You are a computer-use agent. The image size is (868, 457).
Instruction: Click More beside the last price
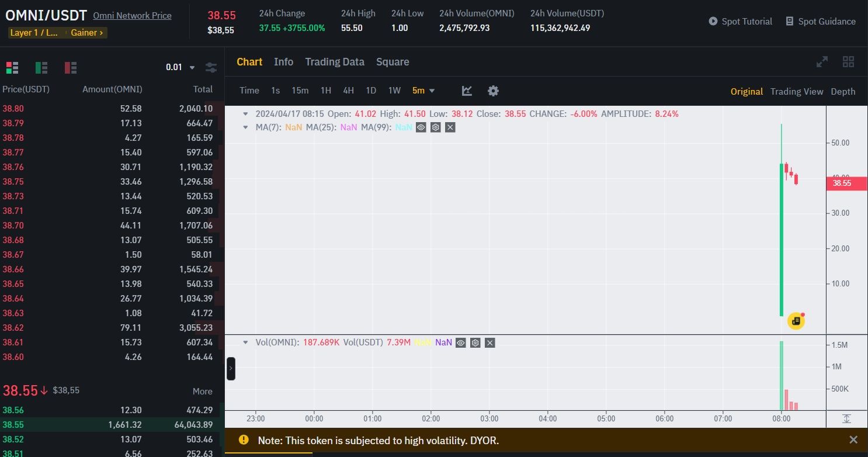(203, 392)
